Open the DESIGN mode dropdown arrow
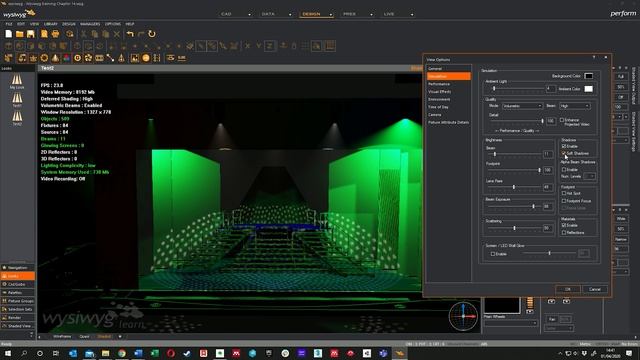 (x=331, y=14)
